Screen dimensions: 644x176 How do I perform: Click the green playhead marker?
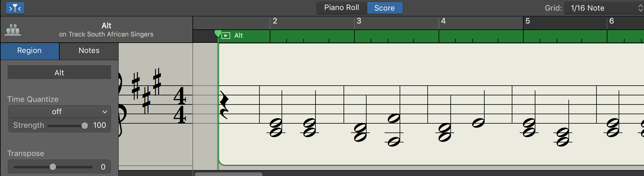[x=218, y=33]
